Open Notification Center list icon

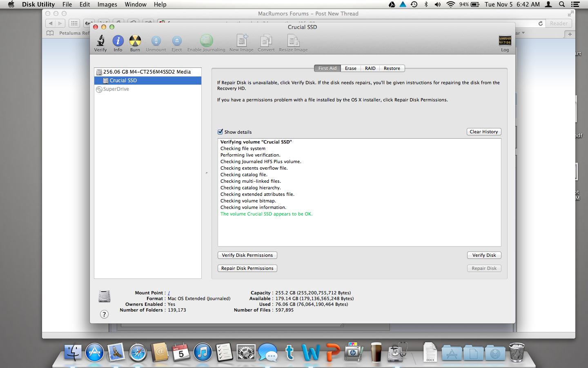pyautogui.click(x=575, y=4)
